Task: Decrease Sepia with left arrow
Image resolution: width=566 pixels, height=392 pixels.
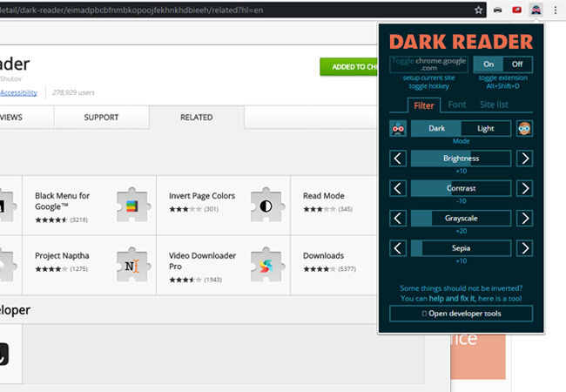Action: pyautogui.click(x=398, y=248)
